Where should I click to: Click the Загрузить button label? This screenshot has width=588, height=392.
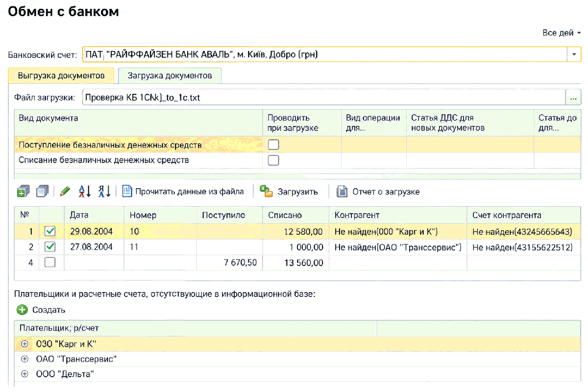tap(298, 192)
